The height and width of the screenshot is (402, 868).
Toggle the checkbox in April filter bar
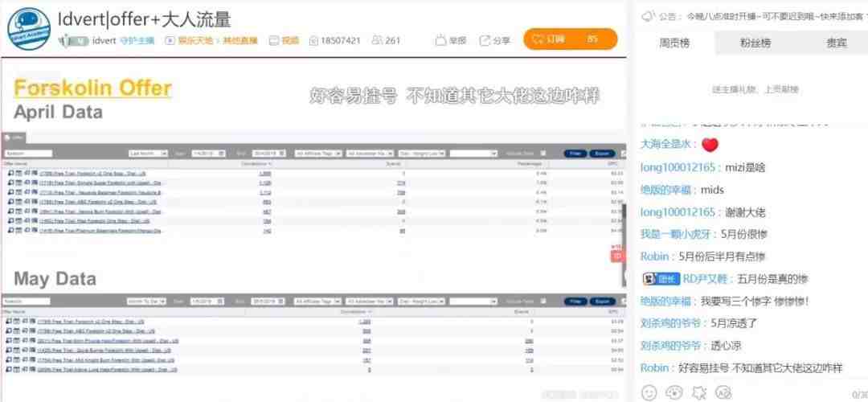click(543, 154)
